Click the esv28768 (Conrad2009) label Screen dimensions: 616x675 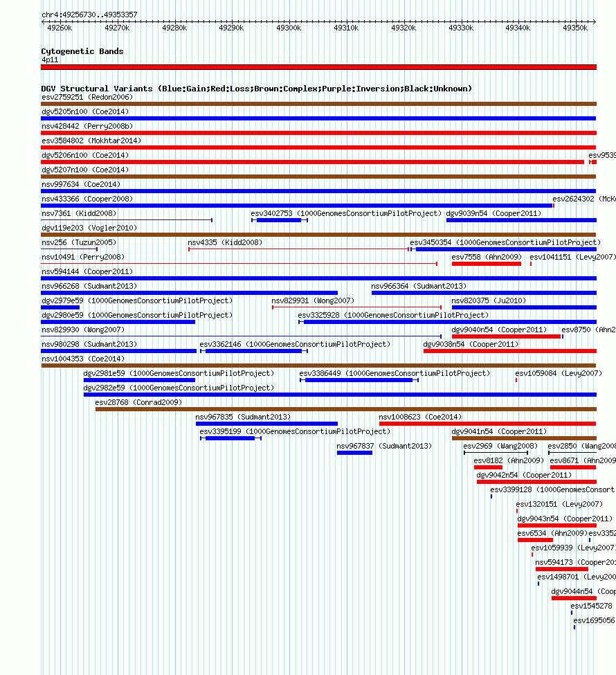138,402
